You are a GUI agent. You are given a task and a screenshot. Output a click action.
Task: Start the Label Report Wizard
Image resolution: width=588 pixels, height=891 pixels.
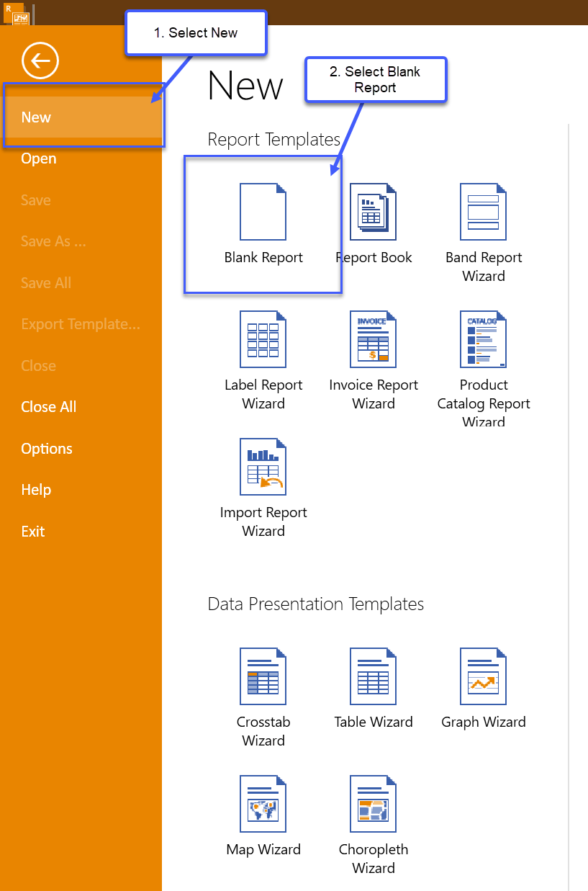click(x=263, y=339)
